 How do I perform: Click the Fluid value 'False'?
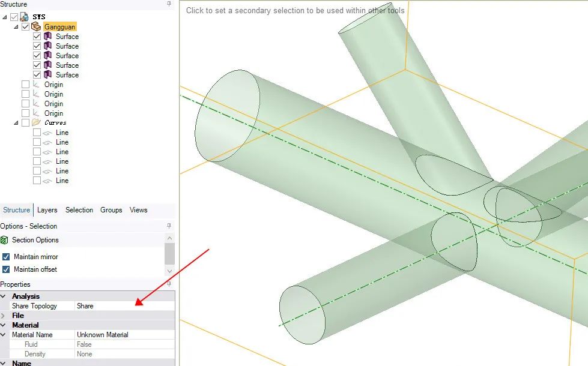(84, 344)
